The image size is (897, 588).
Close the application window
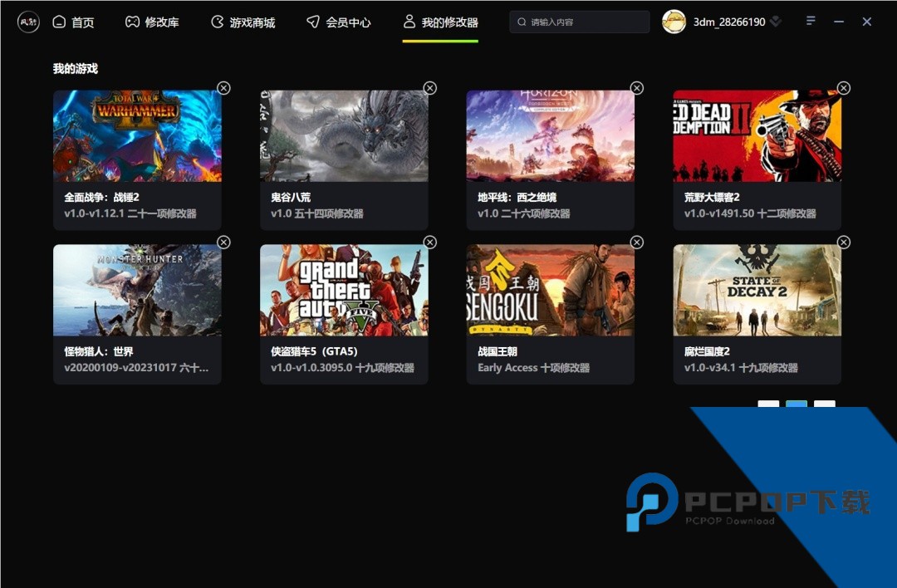(x=866, y=22)
